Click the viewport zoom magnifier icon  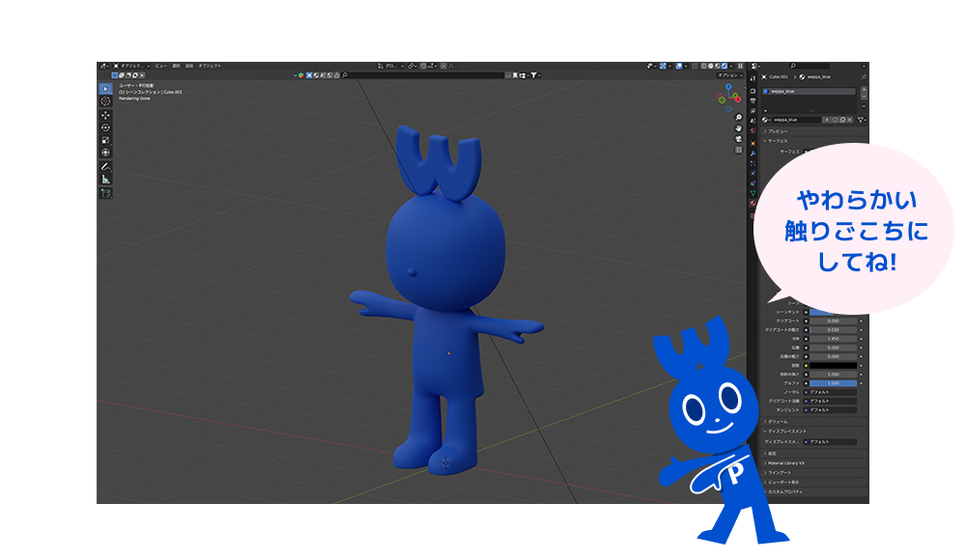739,118
